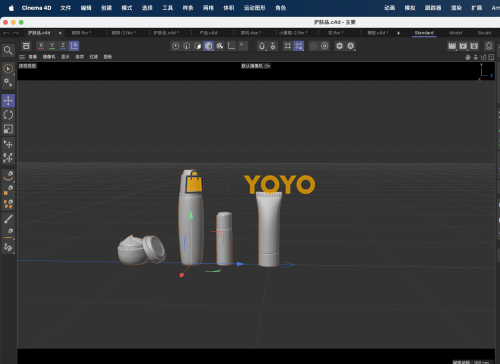Activate the Rotate tool
Image resolution: width=500 pixels, height=364 pixels.
[8, 115]
